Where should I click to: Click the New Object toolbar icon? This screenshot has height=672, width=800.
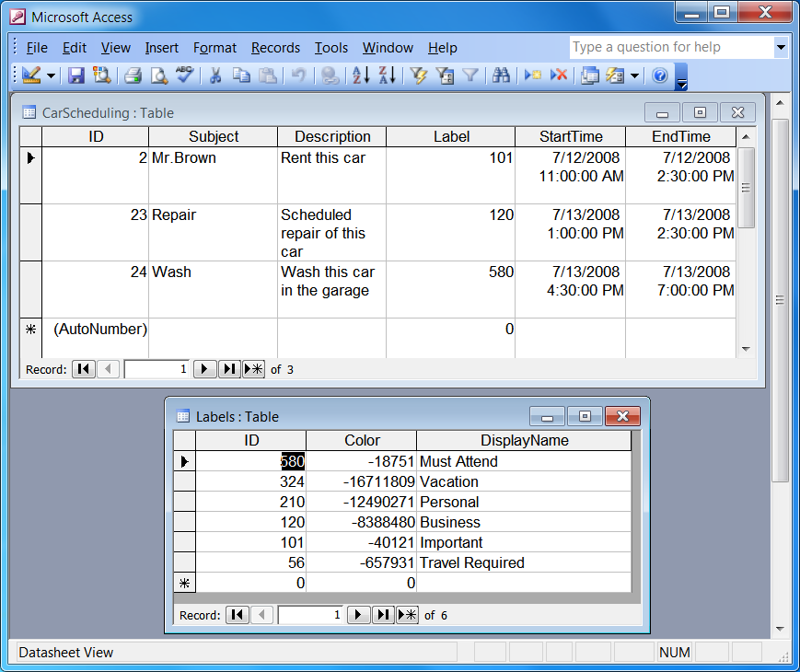615,75
